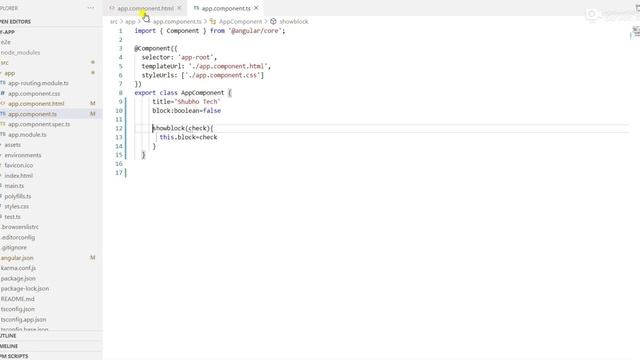Image resolution: width=640 pixels, height=360 pixels.
Task: Click 'app' in the breadcrumb
Action: pos(130,22)
